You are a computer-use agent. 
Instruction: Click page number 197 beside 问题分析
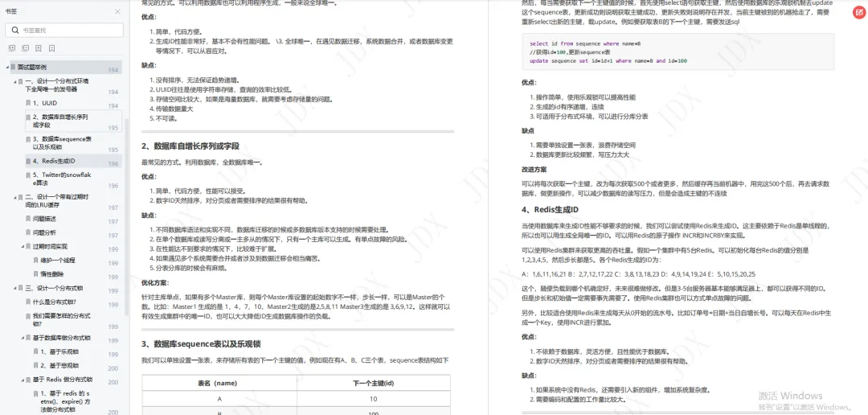[x=113, y=236]
